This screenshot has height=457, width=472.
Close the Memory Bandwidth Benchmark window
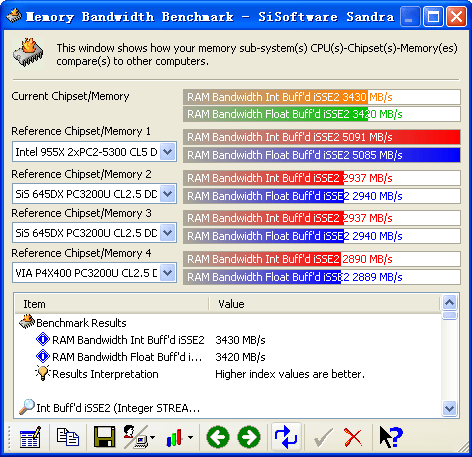tap(456, 16)
